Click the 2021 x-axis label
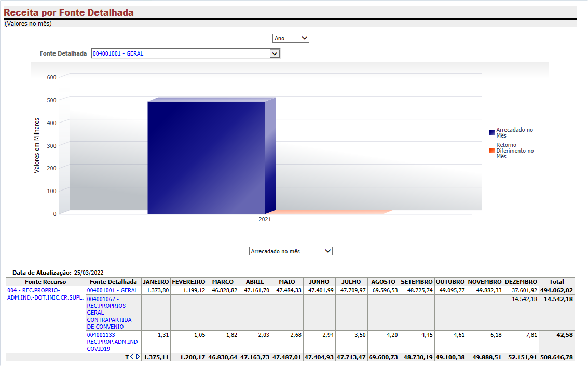The image size is (588, 366). pyautogui.click(x=265, y=220)
